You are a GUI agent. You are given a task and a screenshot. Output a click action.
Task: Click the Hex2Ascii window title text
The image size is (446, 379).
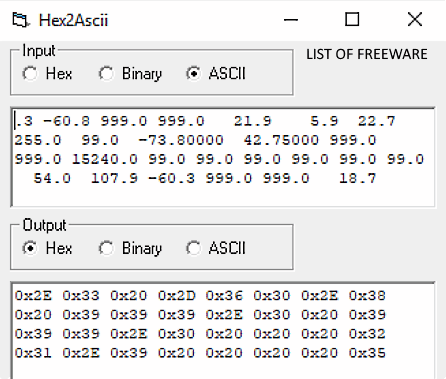pyautogui.click(x=73, y=20)
